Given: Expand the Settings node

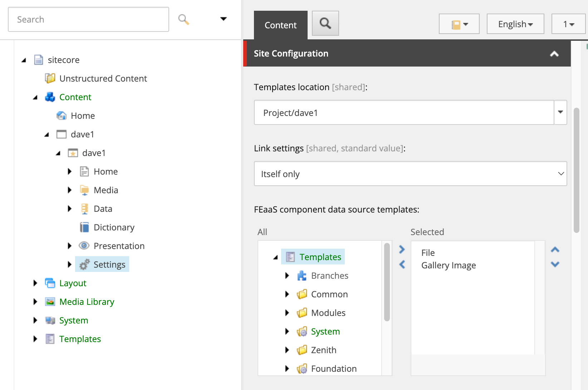Looking at the screenshot, I should point(70,264).
